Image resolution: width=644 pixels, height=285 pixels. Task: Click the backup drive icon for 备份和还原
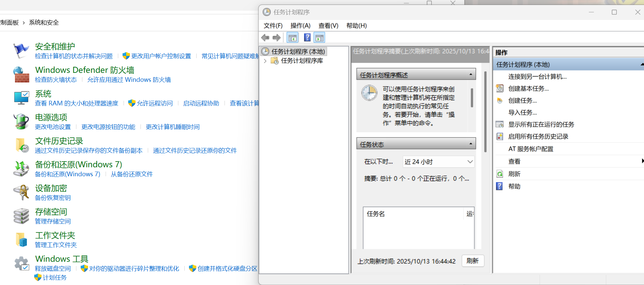coord(21,169)
